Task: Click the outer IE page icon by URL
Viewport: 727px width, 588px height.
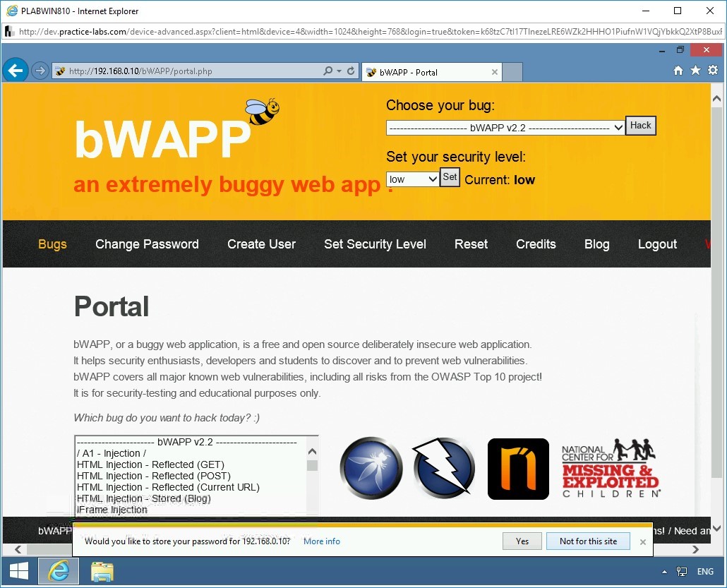Action: click(x=8, y=32)
